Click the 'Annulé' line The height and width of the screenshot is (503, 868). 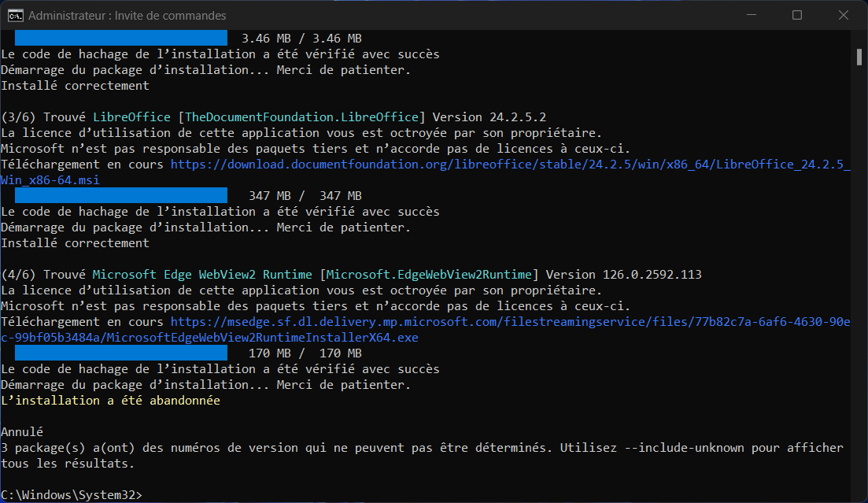[x=22, y=432]
